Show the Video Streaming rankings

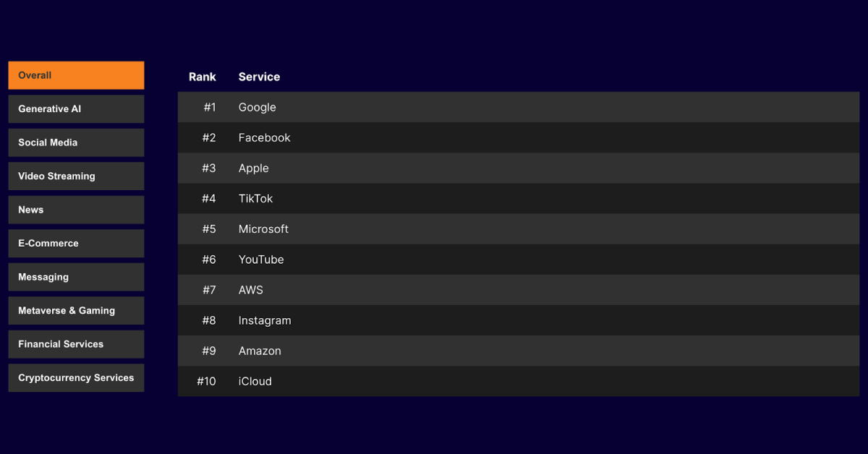click(x=76, y=176)
